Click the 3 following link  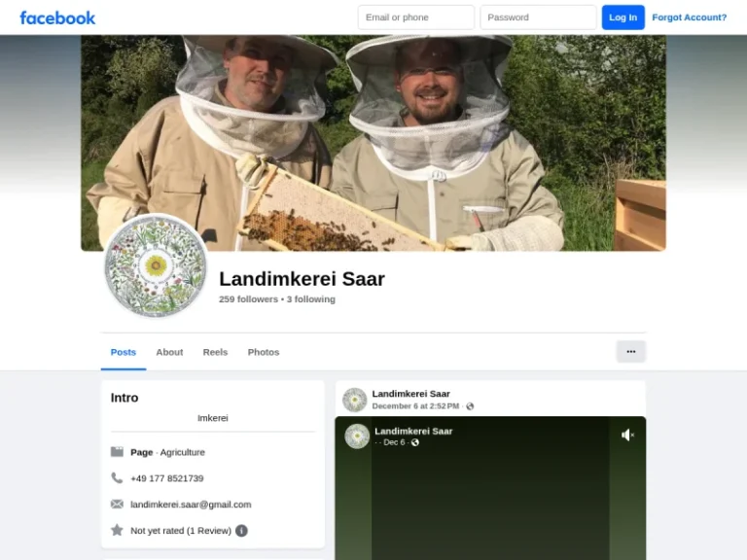click(311, 299)
